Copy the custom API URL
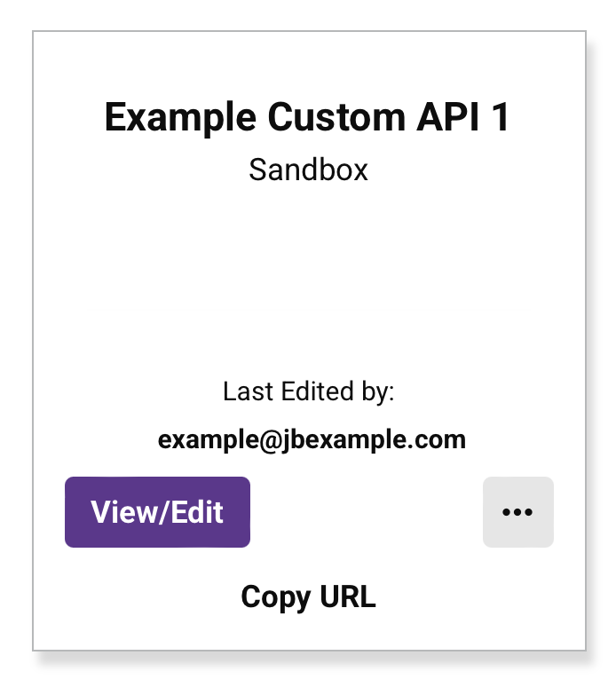The image size is (616, 687). [x=308, y=597]
